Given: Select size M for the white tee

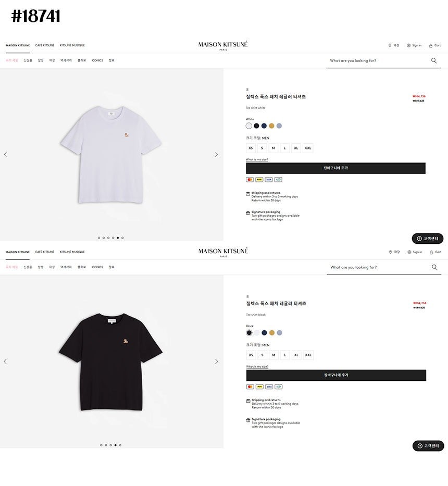Looking at the screenshot, I should 273,148.
